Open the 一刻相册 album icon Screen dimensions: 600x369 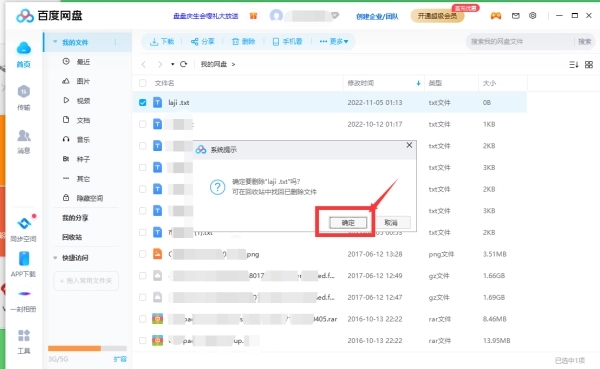tap(23, 300)
